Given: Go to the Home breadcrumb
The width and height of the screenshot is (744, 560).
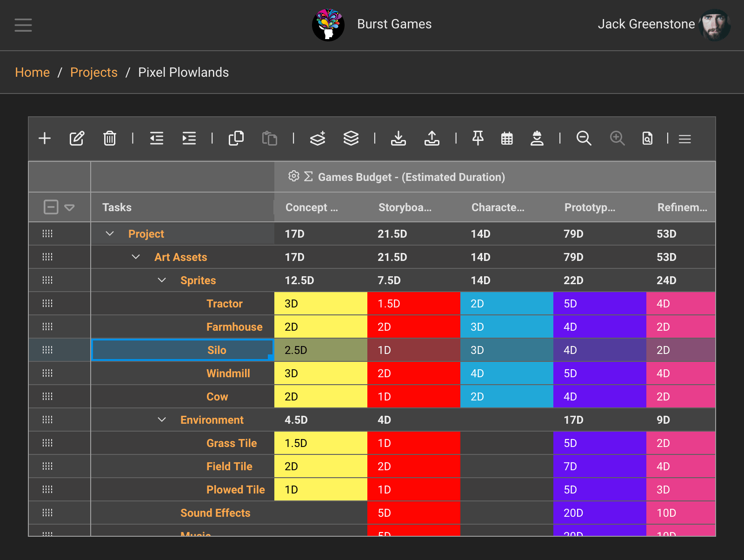Looking at the screenshot, I should pos(33,73).
